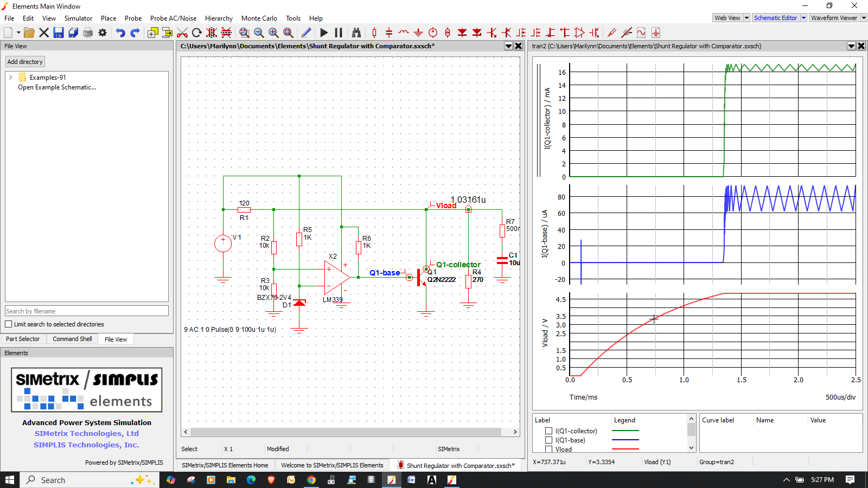Viewport: 868px width, 488px height.
Task: Close the schematic pane with its X
Action: coord(519,46)
